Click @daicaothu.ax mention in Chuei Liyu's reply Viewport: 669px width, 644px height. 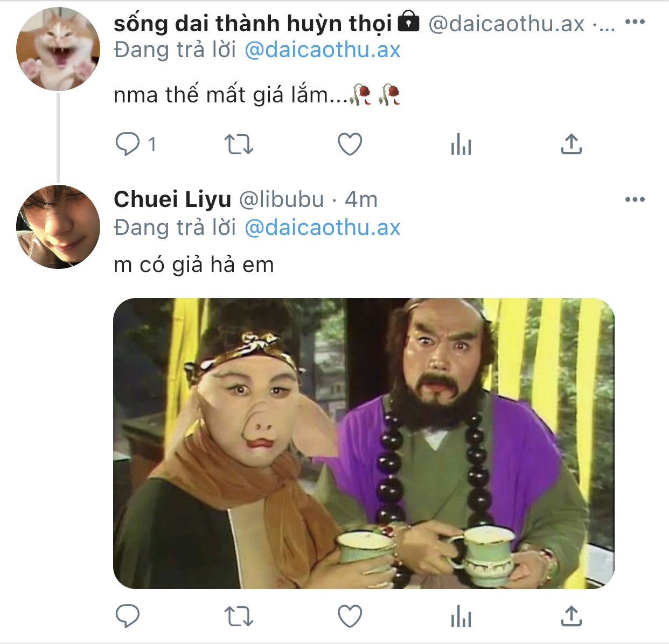[x=322, y=227]
